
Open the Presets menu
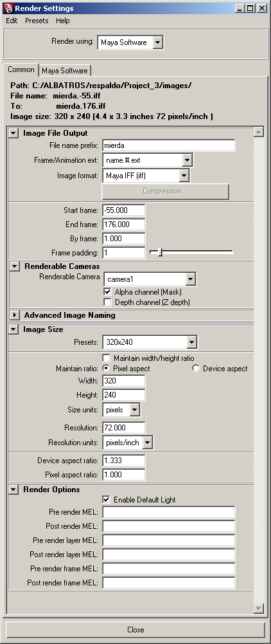(x=37, y=21)
